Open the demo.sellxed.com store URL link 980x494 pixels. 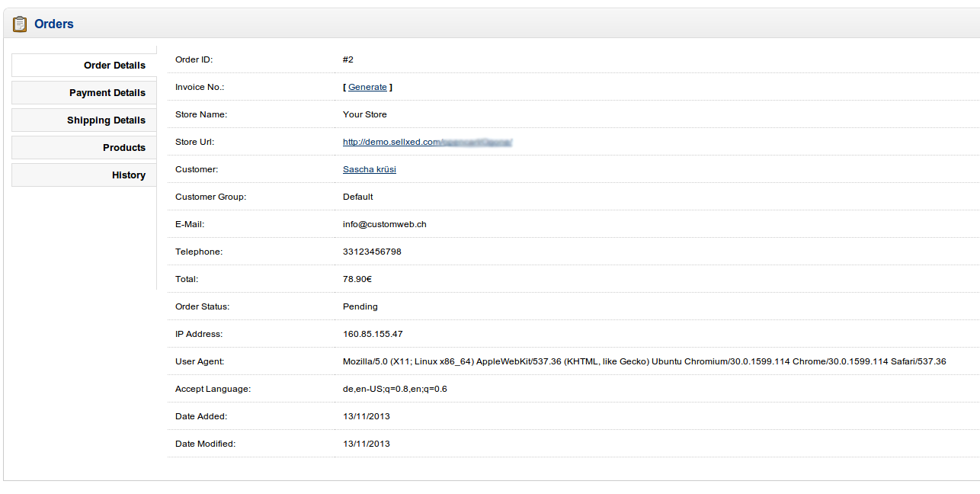(x=427, y=142)
